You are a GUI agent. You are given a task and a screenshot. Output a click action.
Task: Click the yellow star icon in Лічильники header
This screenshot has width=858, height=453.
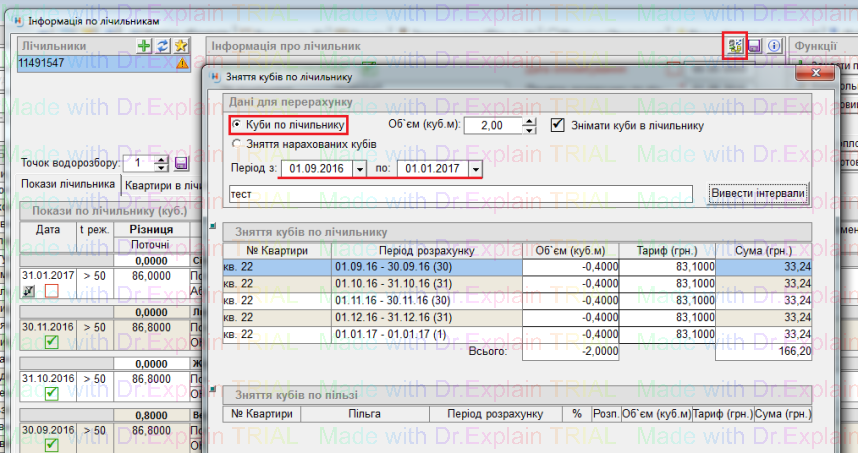coord(180,46)
